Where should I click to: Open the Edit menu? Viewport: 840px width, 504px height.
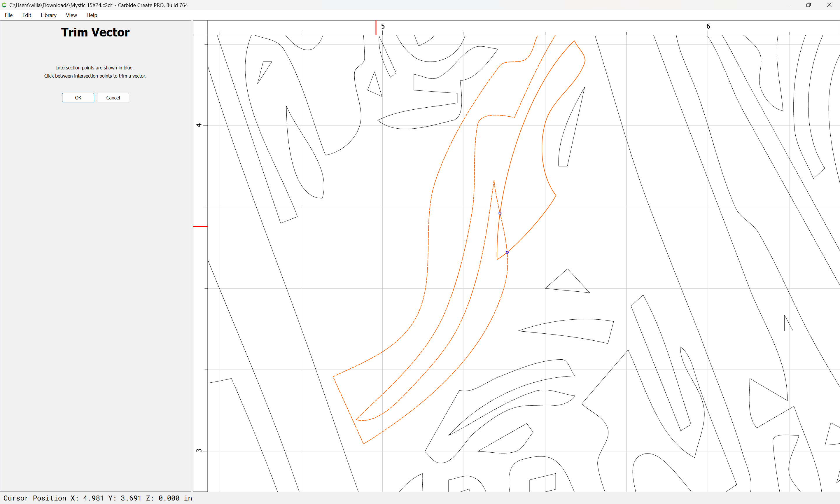coord(27,15)
